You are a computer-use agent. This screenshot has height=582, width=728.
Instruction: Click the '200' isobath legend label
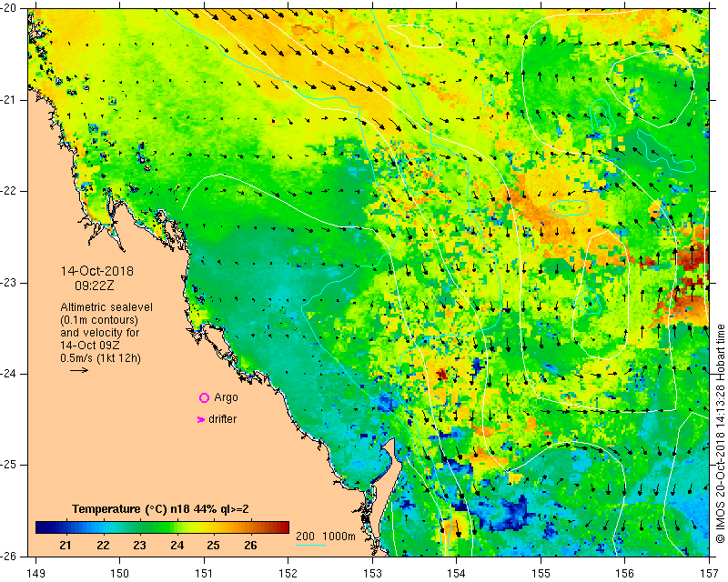click(x=305, y=536)
